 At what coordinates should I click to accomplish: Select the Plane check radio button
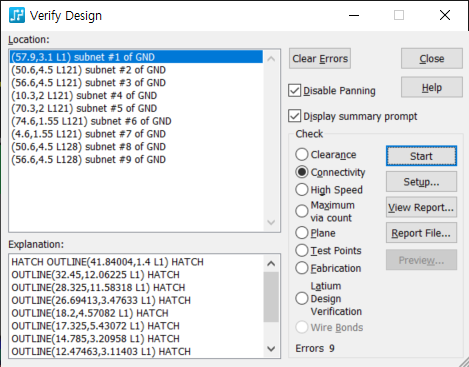point(302,233)
